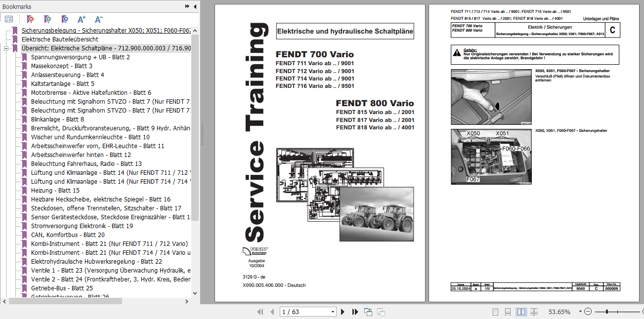Image resolution: width=644 pixels, height=319 pixels.
Task: Delete the selected bookmark
Action: point(30,19)
